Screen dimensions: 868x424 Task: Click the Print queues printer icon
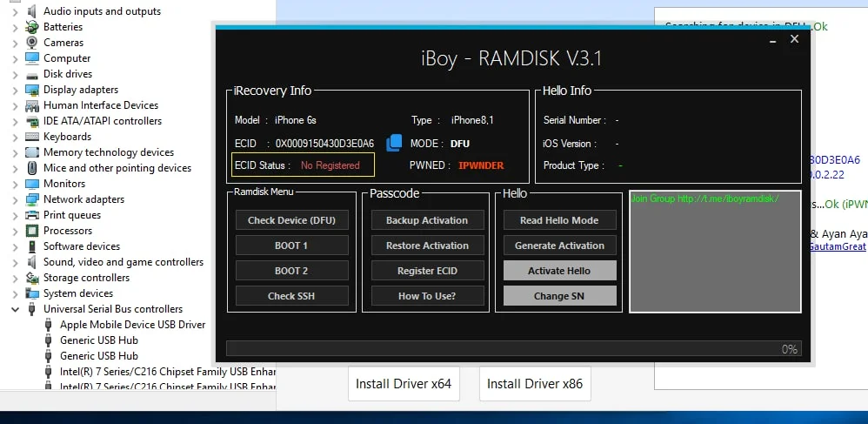coord(32,215)
